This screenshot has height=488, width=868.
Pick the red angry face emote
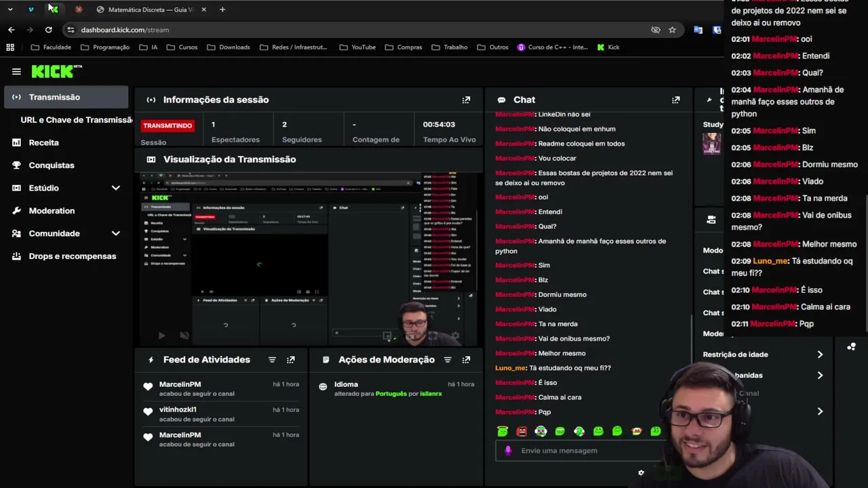point(521,431)
